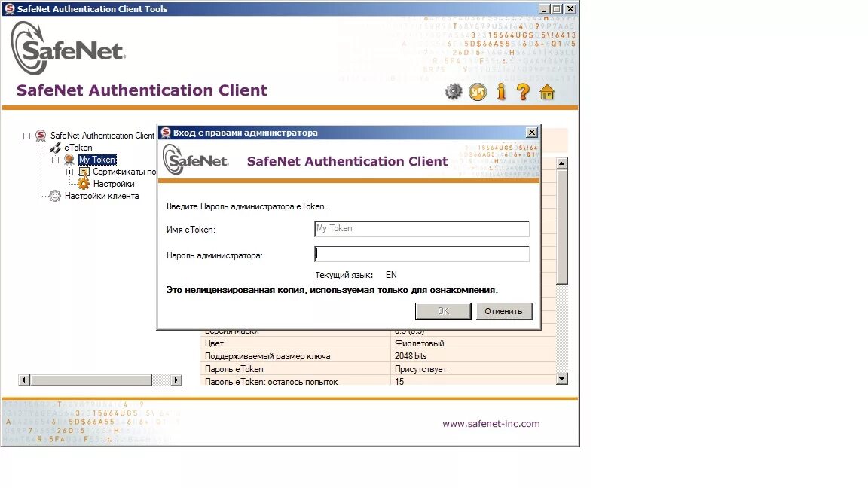Image resolution: width=868 pixels, height=488 pixels.
Task: Minimize the SafeNet Tools window
Action: pyautogui.click(x=543, y=9)
